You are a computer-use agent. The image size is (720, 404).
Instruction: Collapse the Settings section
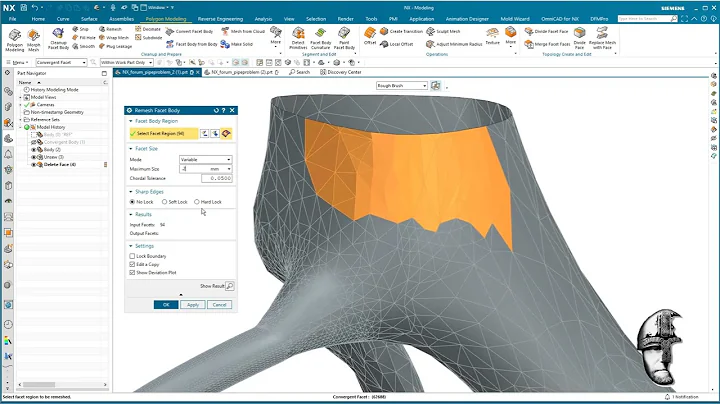tap(131, 246)
